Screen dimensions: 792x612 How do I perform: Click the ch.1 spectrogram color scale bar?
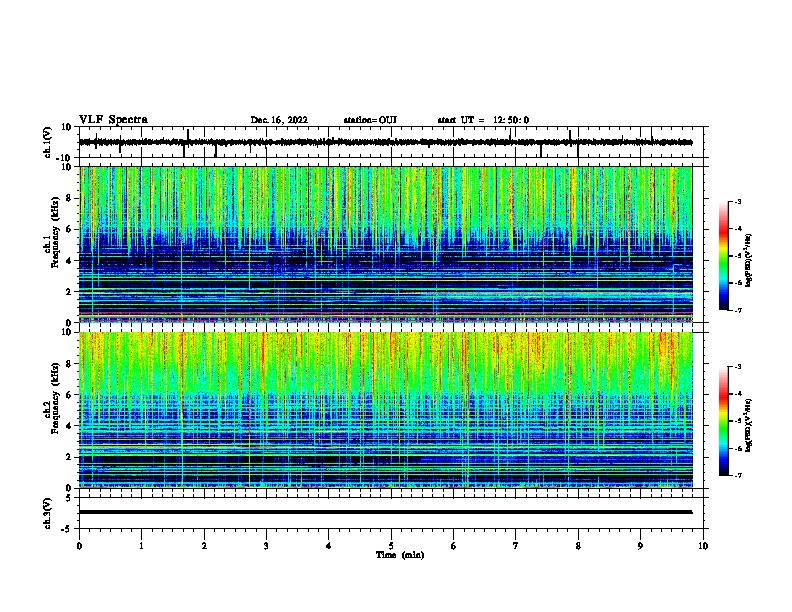pyautogui.click(x=724, y=256)
